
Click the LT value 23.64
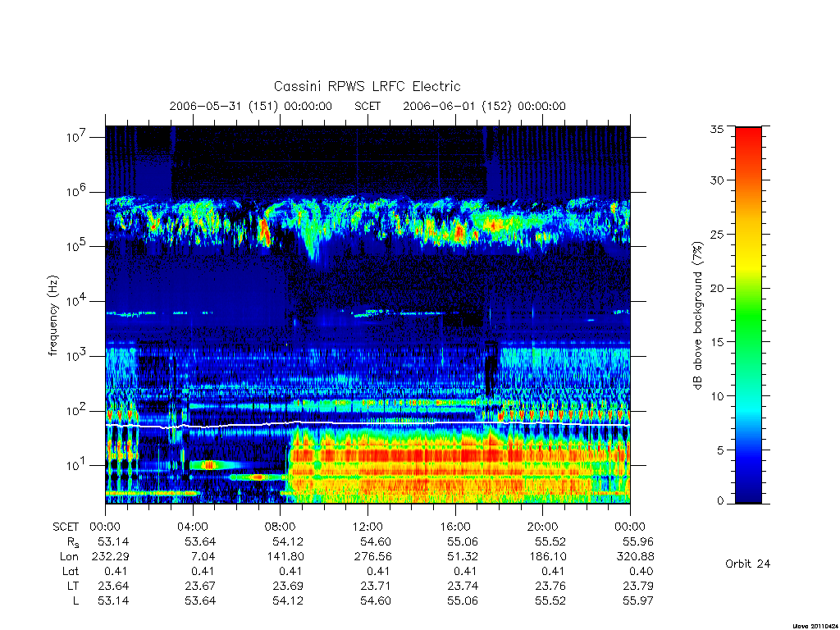point(113,586)
